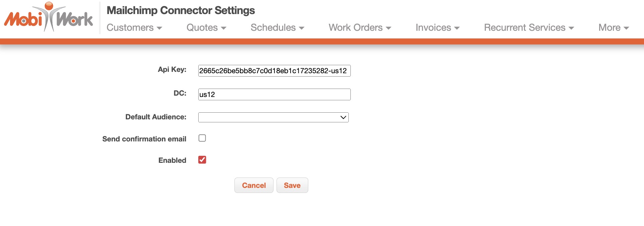This screenshot has height=226, width=644.
Task: Click the Api Key input field
Action: [274, 71]
